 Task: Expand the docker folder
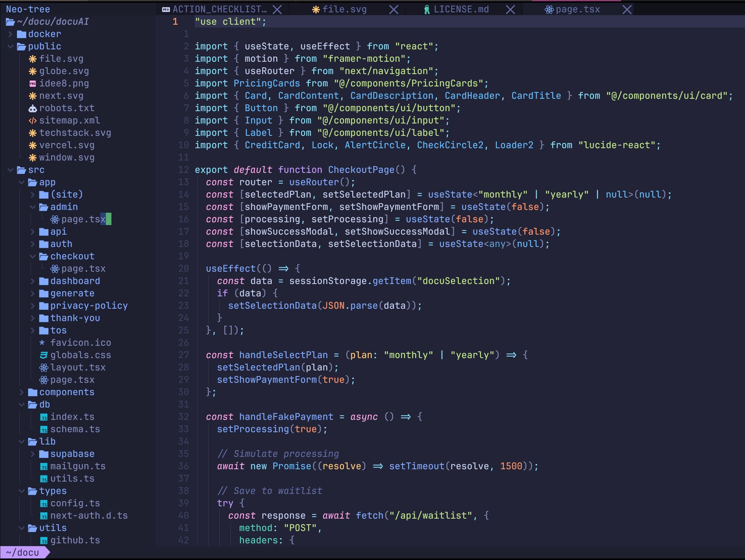pos(11,34)
